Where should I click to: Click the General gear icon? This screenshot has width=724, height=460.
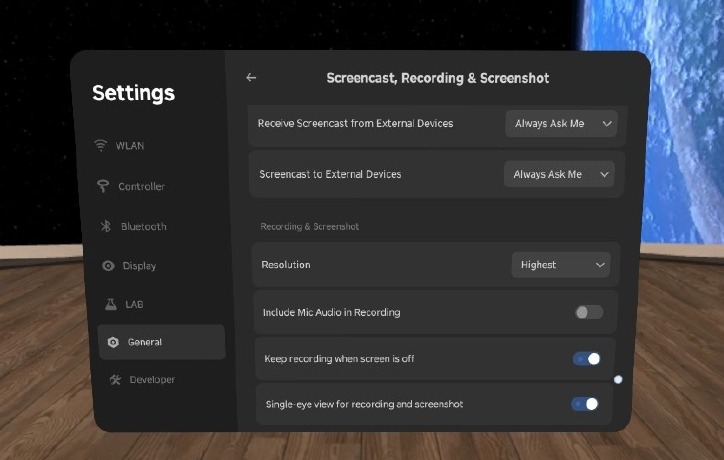(x=113, y=342)
